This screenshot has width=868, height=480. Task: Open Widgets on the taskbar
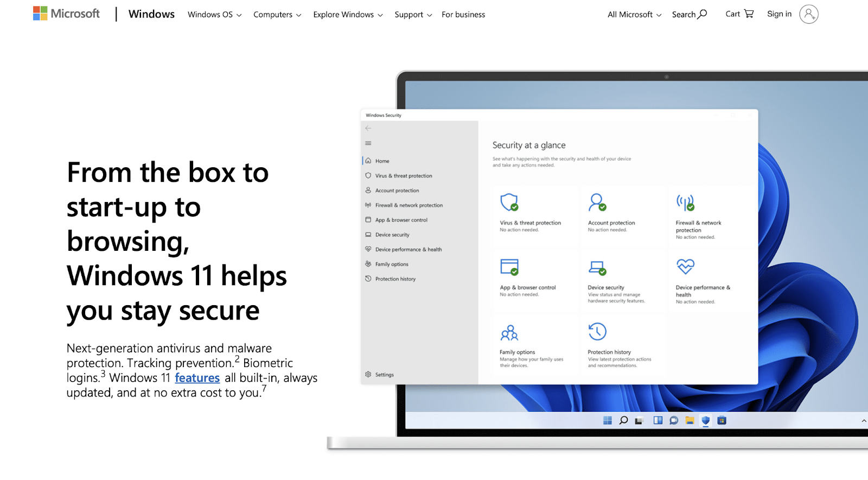pos(658,420)
